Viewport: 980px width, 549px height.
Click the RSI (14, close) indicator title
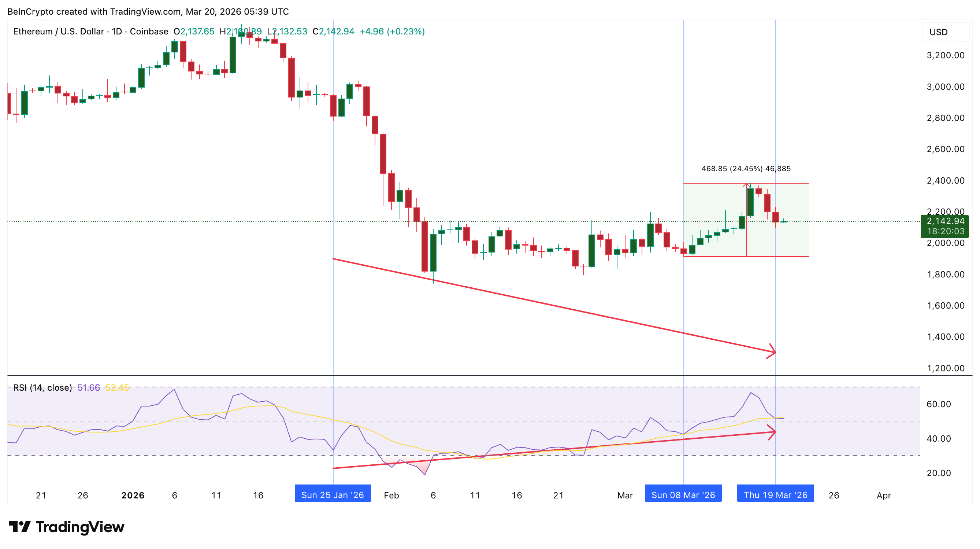[42, 388]
